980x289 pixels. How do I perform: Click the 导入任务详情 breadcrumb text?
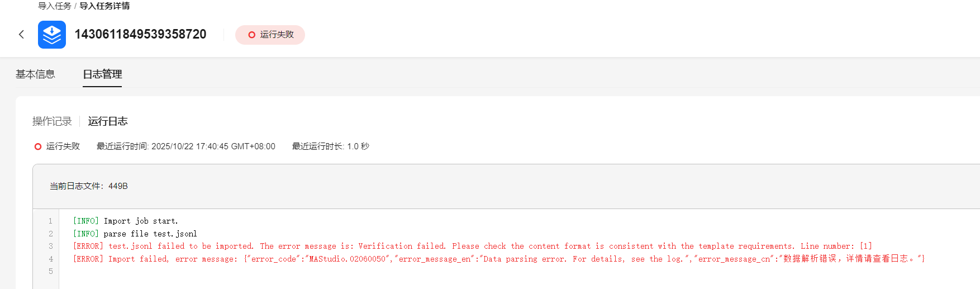coord(104,6)
